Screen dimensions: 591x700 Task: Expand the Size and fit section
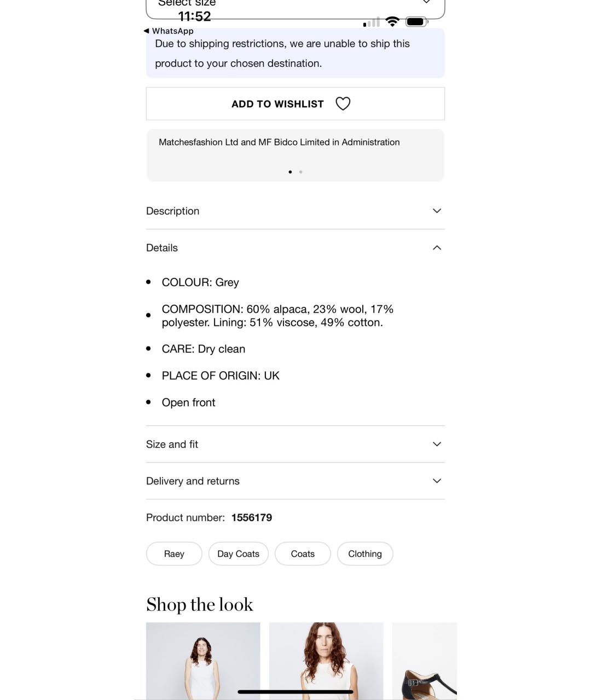coord(296,444)
